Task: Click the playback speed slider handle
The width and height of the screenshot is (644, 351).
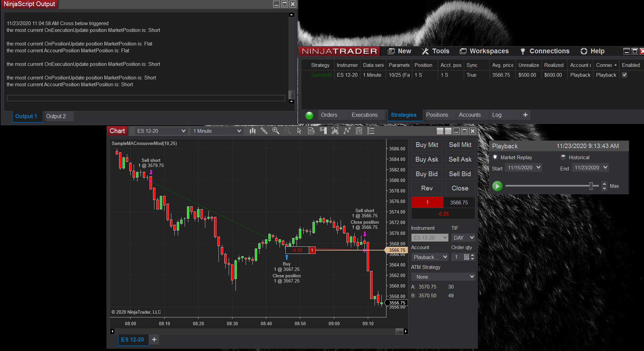Action: [591, 186]
